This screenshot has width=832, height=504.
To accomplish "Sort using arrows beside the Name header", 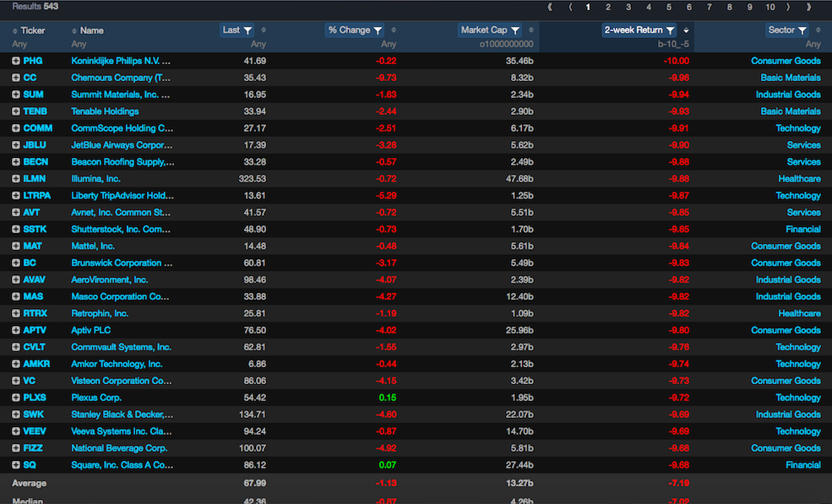I will (74, 30).
